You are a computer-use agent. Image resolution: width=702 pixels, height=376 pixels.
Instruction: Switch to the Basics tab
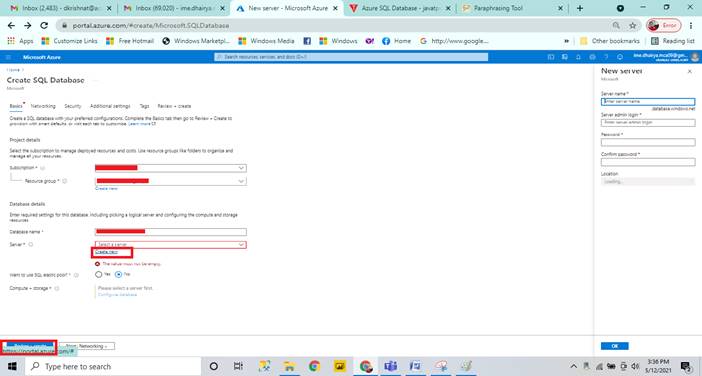click(x=16, y=106)
